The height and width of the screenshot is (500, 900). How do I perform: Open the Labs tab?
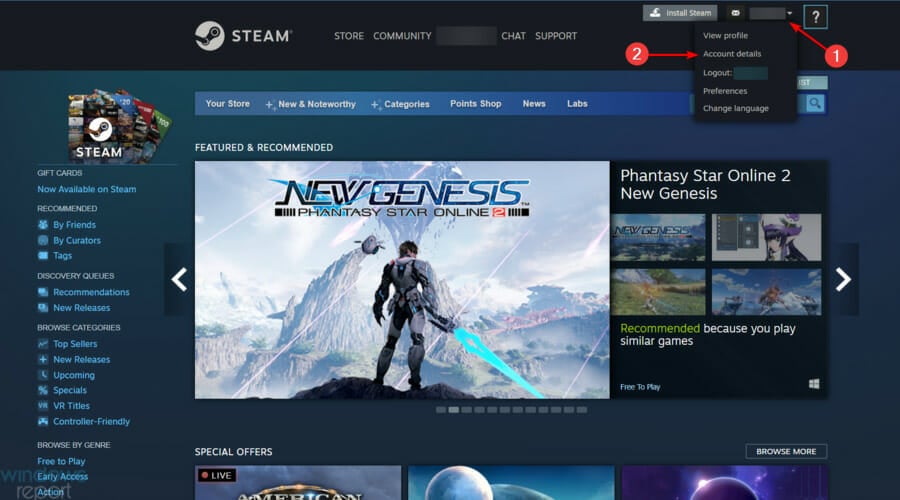(x=577, y=103)
